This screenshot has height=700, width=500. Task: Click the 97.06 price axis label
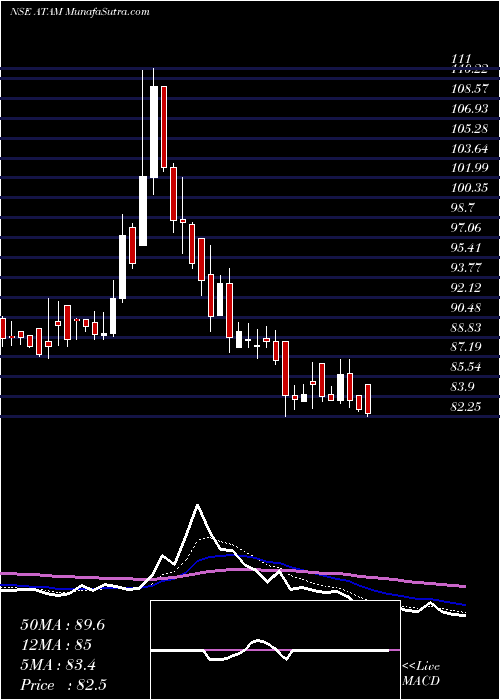point(467,228)
